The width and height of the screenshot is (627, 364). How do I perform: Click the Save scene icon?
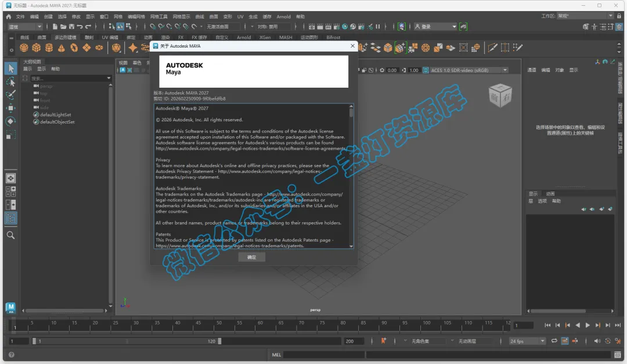pos(71,27)
